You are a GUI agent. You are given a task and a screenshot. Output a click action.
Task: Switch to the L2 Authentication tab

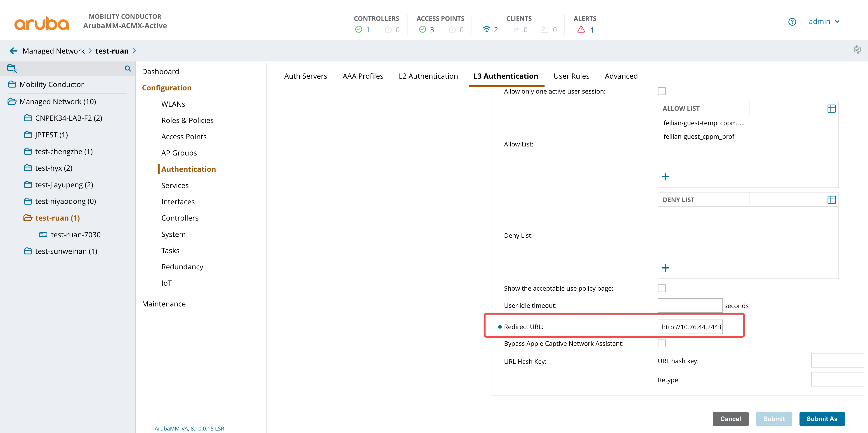point(428,76)
